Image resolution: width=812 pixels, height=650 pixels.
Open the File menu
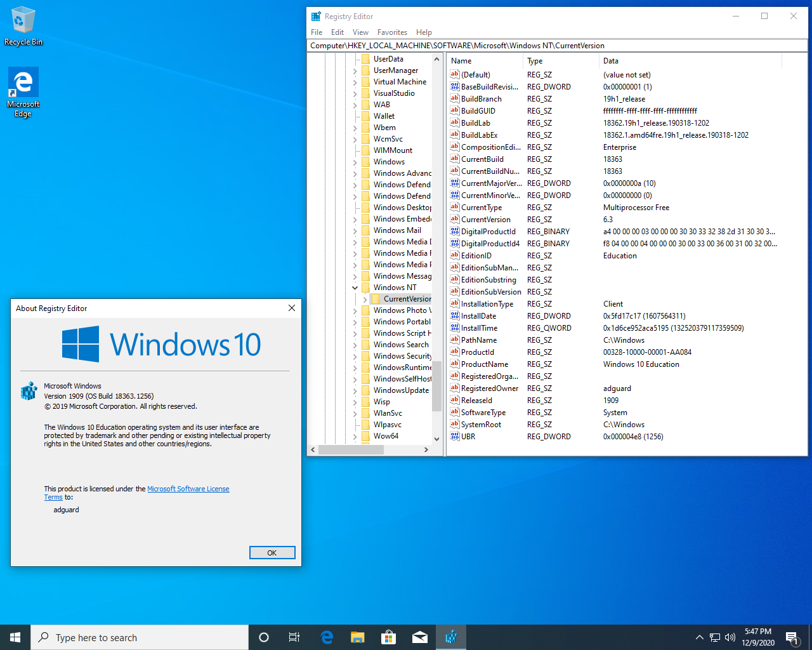click(317, 32)
